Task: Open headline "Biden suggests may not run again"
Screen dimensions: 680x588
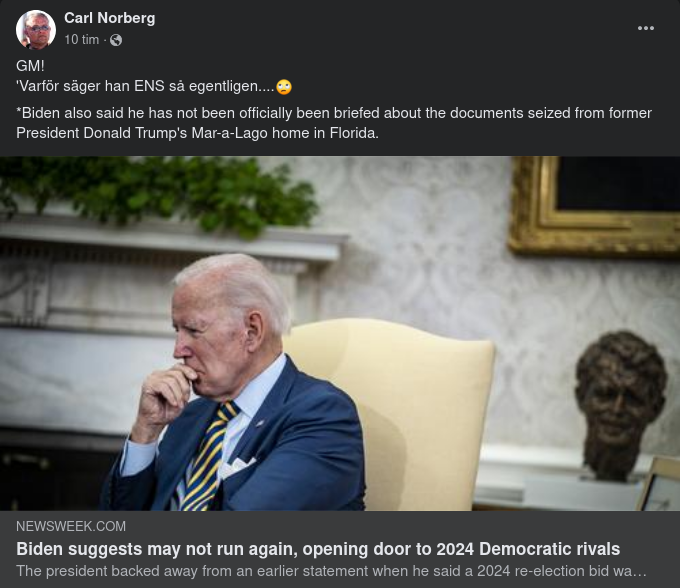Action: point(318,549)
